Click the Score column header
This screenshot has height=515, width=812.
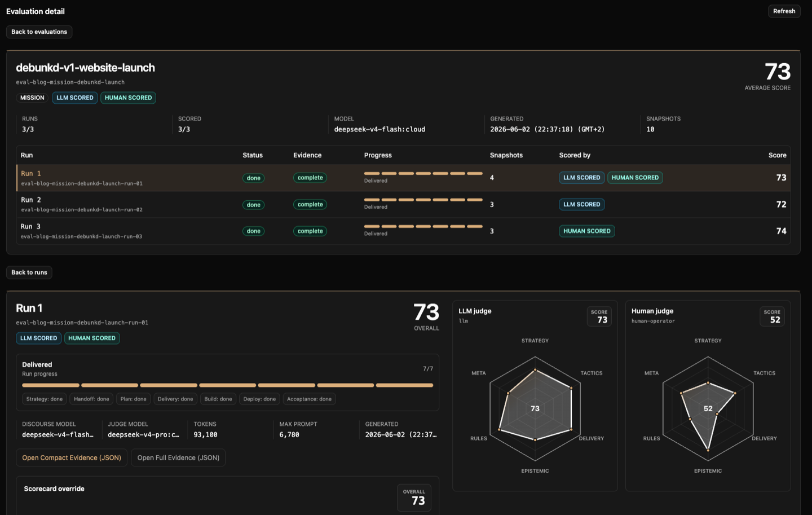pyautogui.click(x=777, y=155)
